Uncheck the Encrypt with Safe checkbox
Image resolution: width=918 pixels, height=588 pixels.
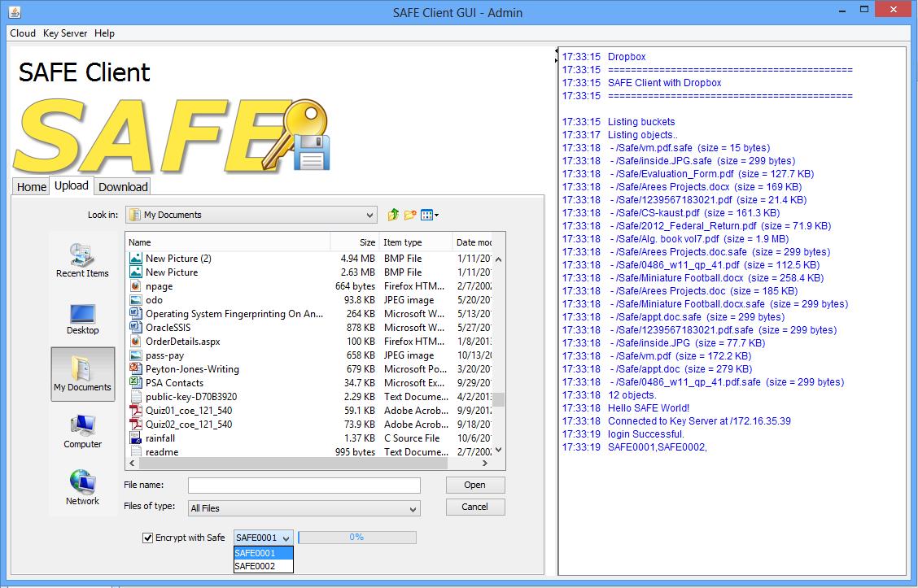(x=147, y=538)
